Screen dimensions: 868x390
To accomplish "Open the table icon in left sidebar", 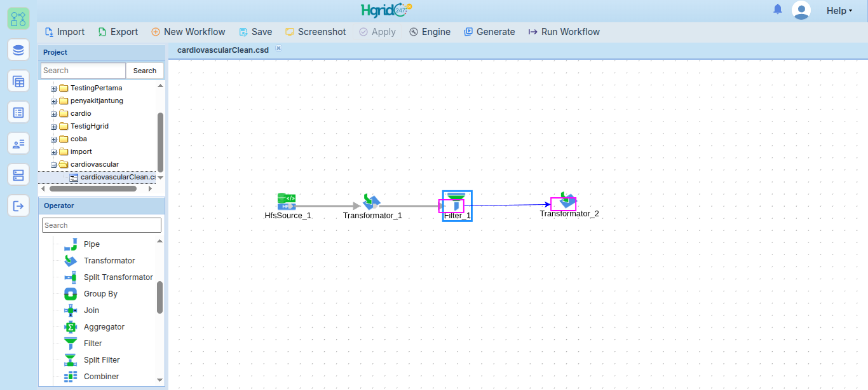I will click(18, 81).
